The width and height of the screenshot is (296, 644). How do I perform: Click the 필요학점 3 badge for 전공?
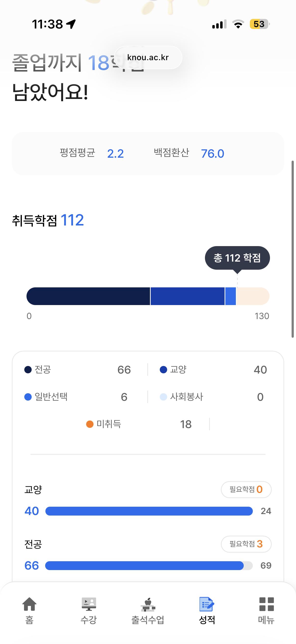tap(246, 544)
